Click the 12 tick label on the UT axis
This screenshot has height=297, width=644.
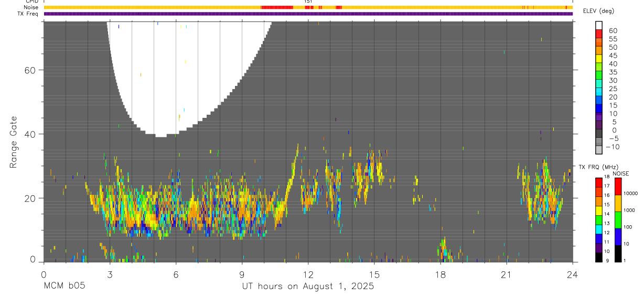[x=308, y=274]
